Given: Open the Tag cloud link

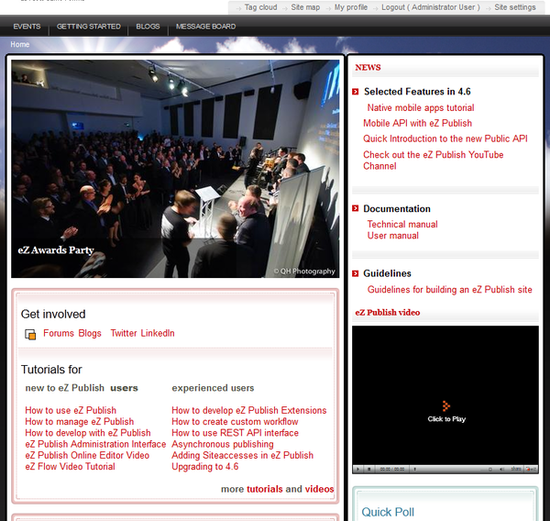Looking at the screenshot, I should 261,7.
